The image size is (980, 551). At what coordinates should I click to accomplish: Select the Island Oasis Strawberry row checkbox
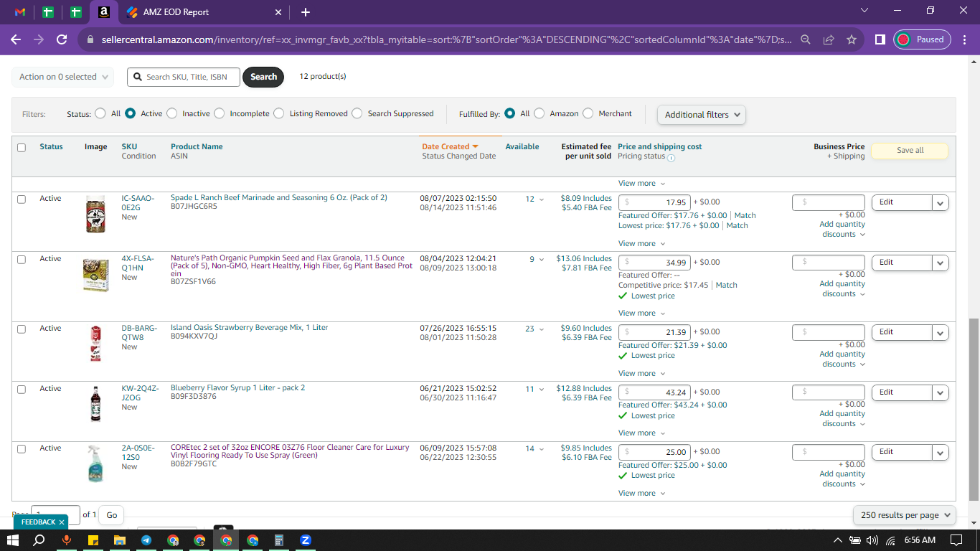click(x=22, y=329)
